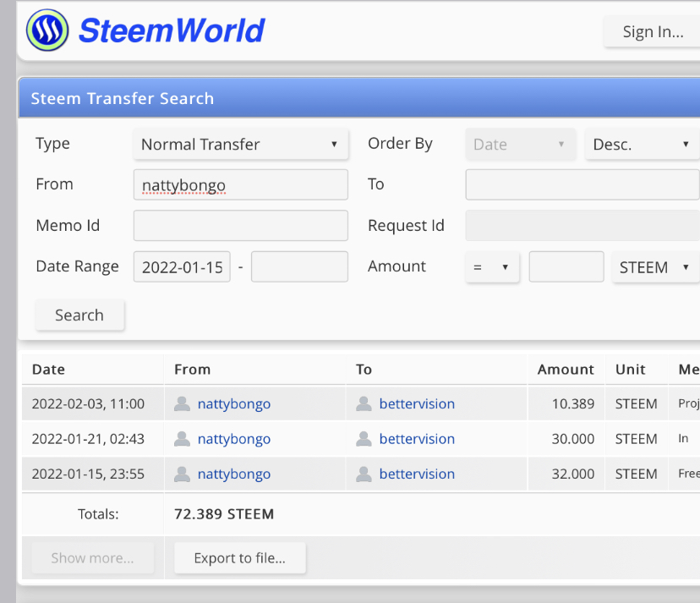This screenshot has height=603, width=700.
Task: Click the empty To input field
Action: (582, 184)
